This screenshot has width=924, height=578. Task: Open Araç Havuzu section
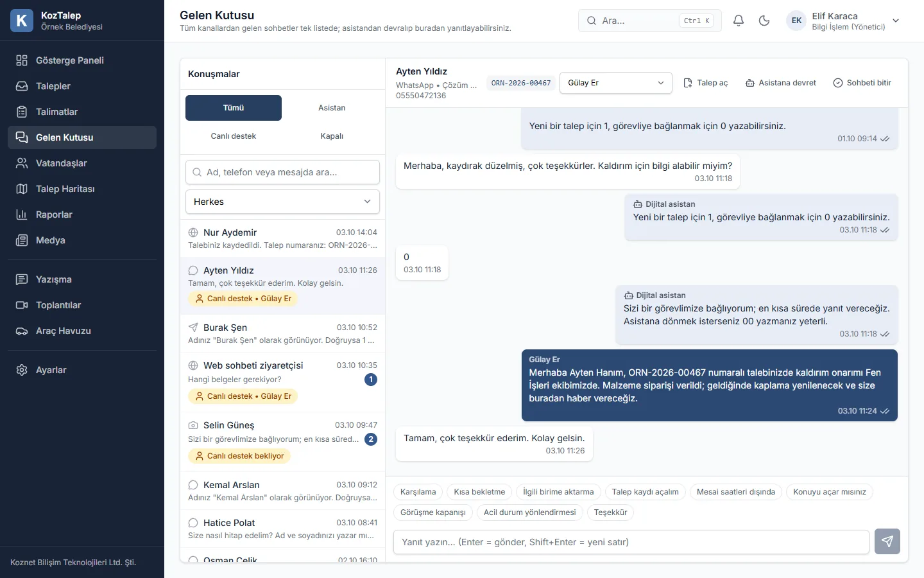82,331
